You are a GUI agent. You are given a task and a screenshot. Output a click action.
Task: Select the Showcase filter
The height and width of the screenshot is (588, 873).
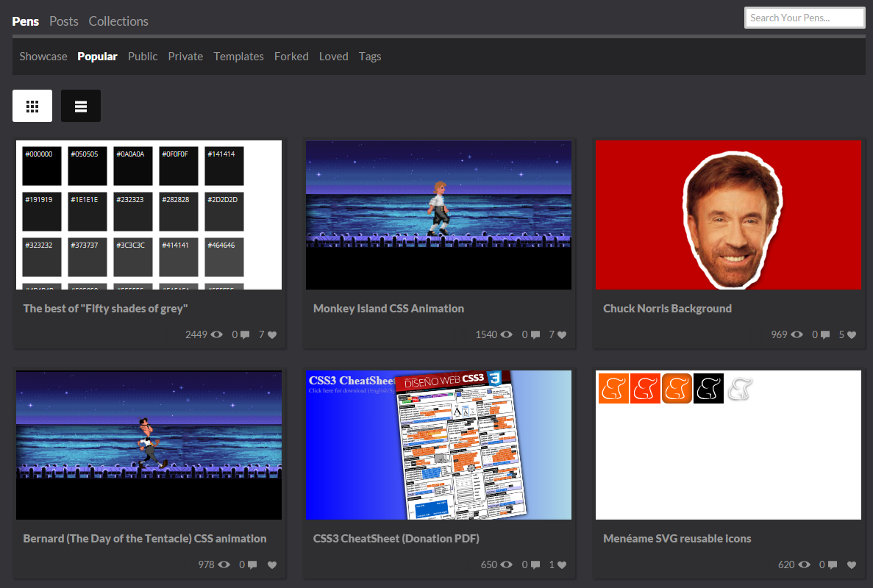coord(43,56)
